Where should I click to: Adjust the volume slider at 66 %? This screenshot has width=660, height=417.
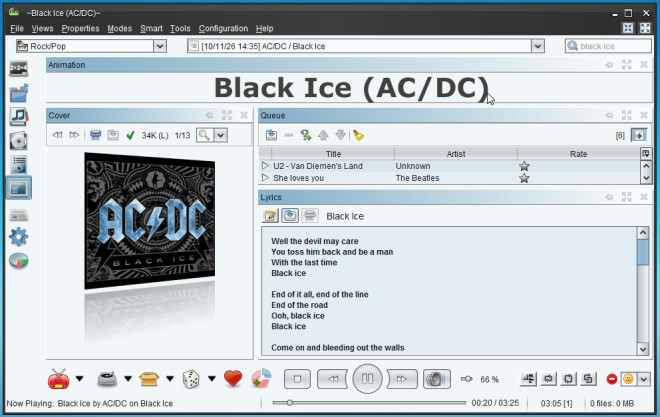coord(466,379)
